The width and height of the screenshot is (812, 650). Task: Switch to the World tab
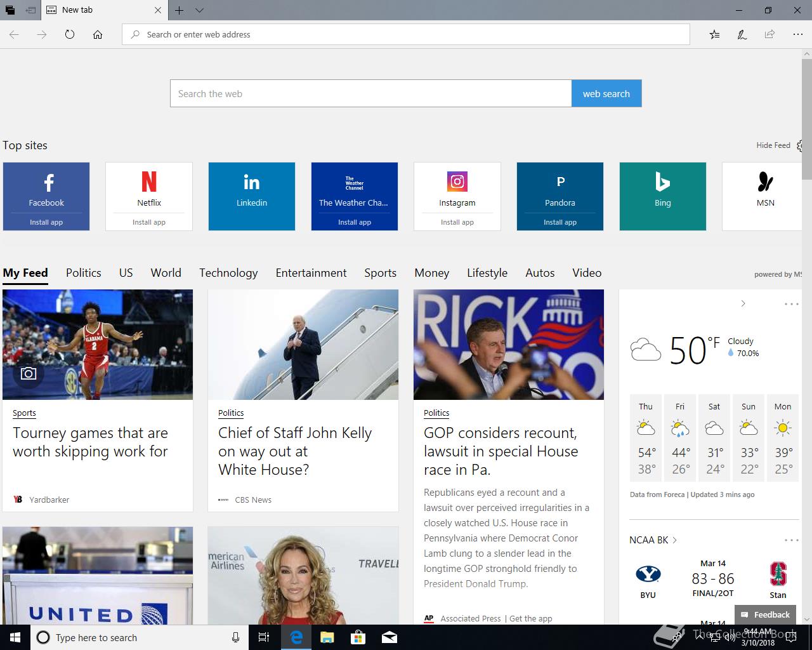pos(166,273)
